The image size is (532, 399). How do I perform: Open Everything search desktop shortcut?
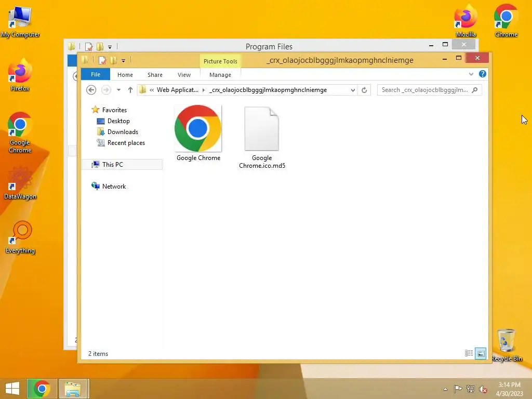point(20,237)
